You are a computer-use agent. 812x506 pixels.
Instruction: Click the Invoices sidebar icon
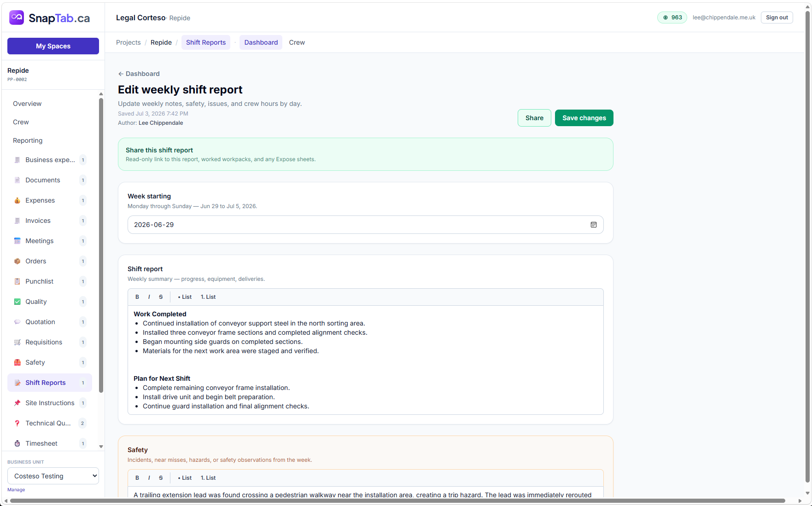(17, 221)
